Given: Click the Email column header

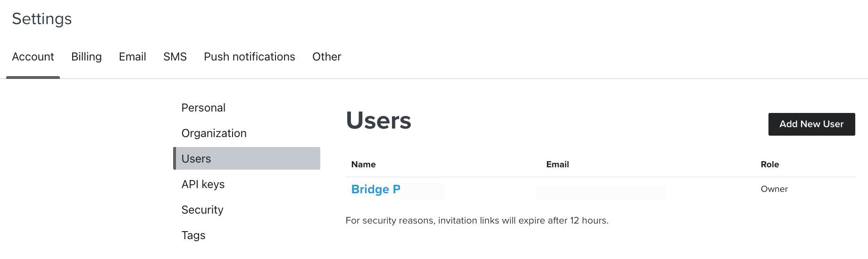Looking at the screenshot, I should [x=558, y=164].
